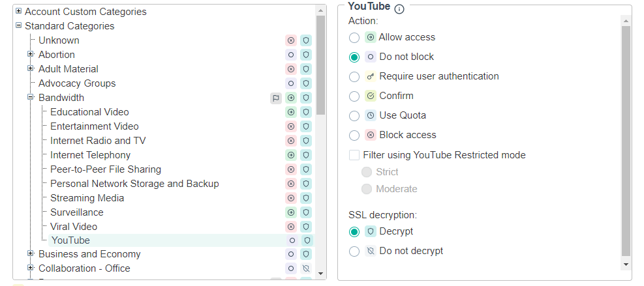Select the Surveillance category
Viewport: 644px width, 286px height.
(77, 212)
